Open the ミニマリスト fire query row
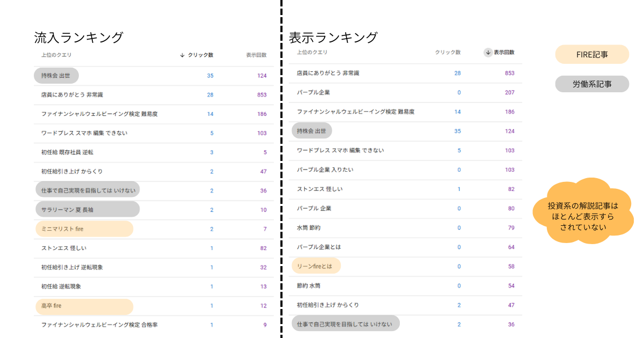644x338 pixels. (x=62, y=229)
